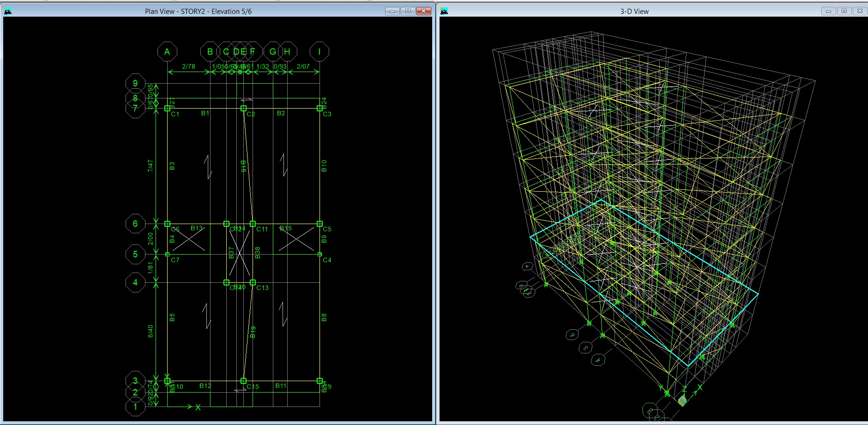Close the 3-D View window
868x425 pixels.
coord(860,11)
